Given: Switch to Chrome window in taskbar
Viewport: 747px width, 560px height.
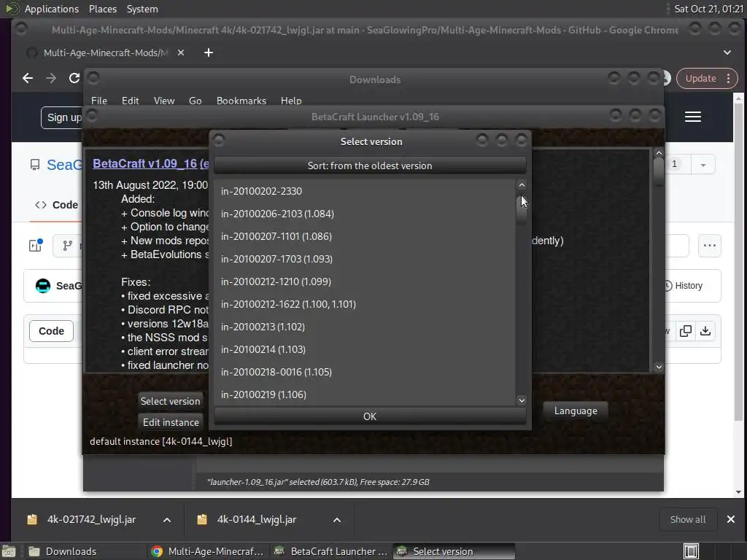Looking at the screenshot, I should [208, 551].
